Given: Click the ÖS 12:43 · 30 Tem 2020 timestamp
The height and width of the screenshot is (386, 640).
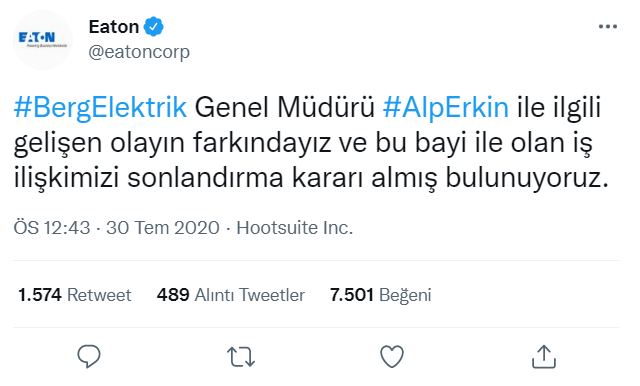Looking at the screenshot, I should 117,227.
